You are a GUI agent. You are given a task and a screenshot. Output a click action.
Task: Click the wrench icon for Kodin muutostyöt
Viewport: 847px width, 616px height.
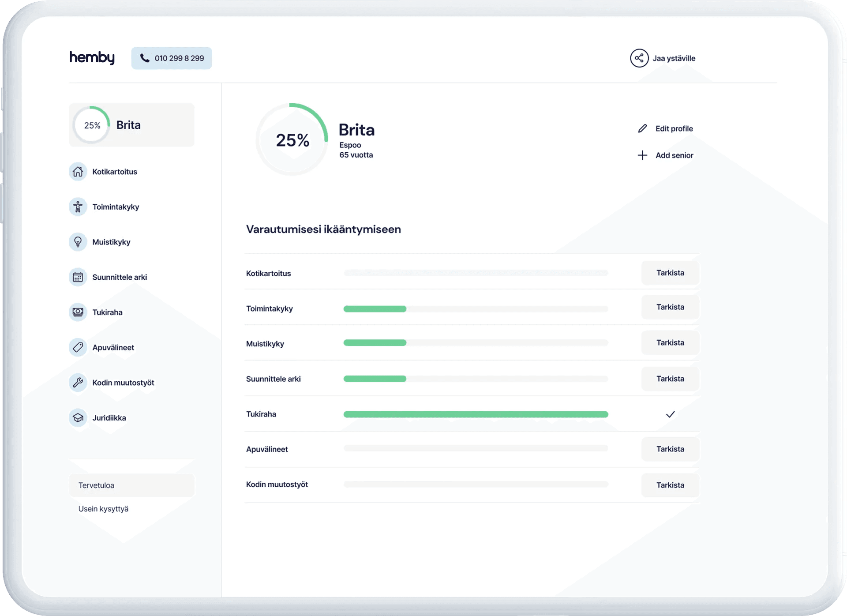click(78, 383)
